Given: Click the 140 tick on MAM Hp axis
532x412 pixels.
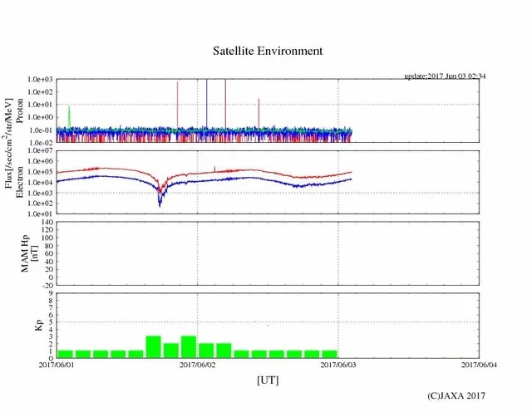Looking at the screenshot, I should tap(48, 223).
